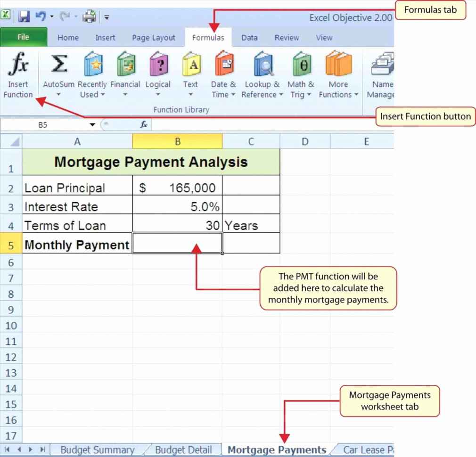This screenshot has height=457, width=476.
Task: Open the More Functions books icon
Action: (x=338, y=63)
